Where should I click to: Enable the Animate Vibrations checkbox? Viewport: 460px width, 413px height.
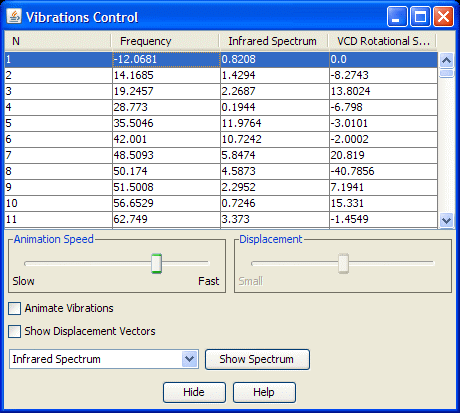pos(15,308)
